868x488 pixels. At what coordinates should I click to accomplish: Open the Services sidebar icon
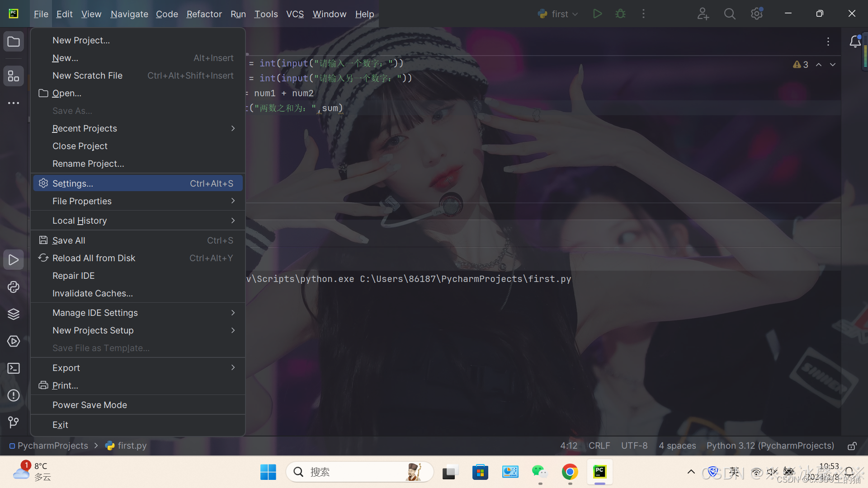pos(14,341)
